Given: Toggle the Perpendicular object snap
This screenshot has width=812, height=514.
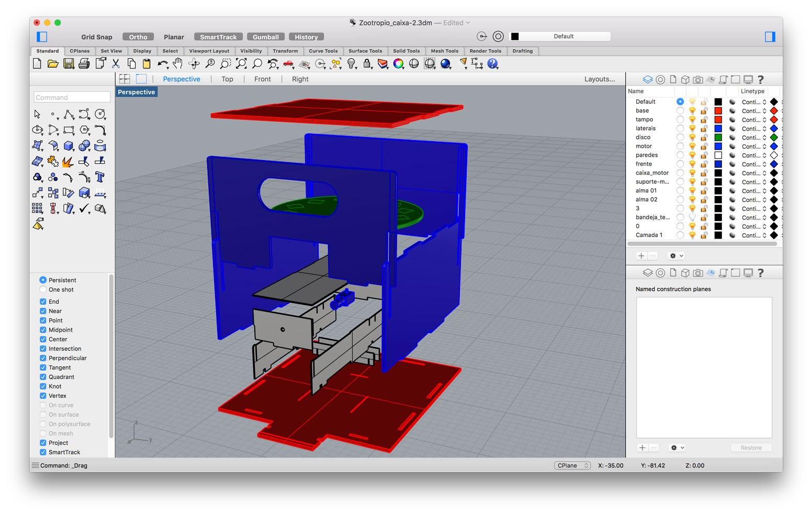Looking at the screenshot, I should pyautogui.click(x=43, y=358).
